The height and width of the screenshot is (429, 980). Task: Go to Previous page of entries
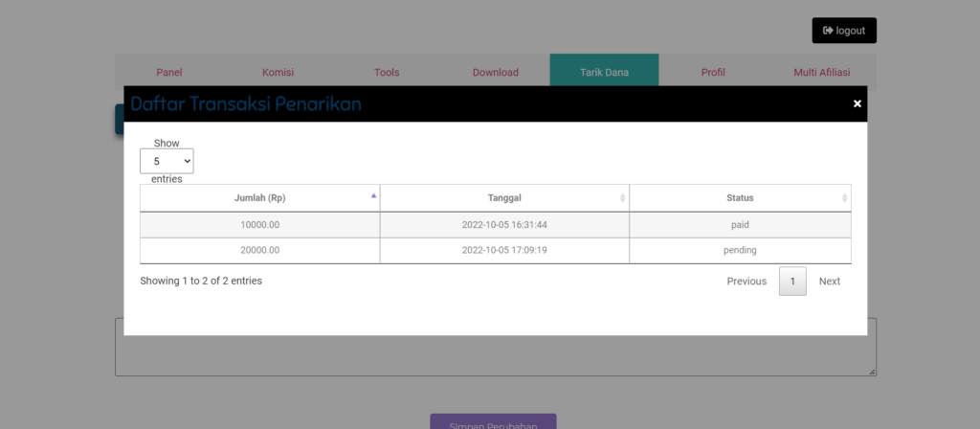746,282
